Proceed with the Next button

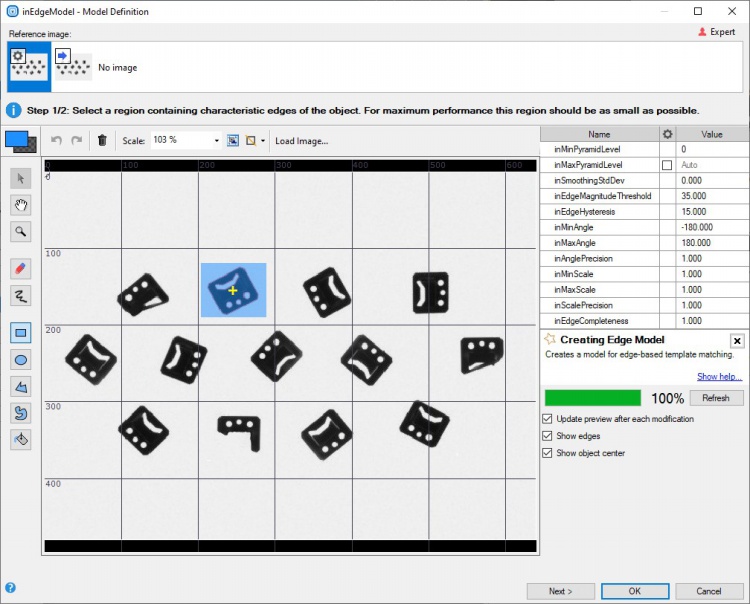[560, 591]
